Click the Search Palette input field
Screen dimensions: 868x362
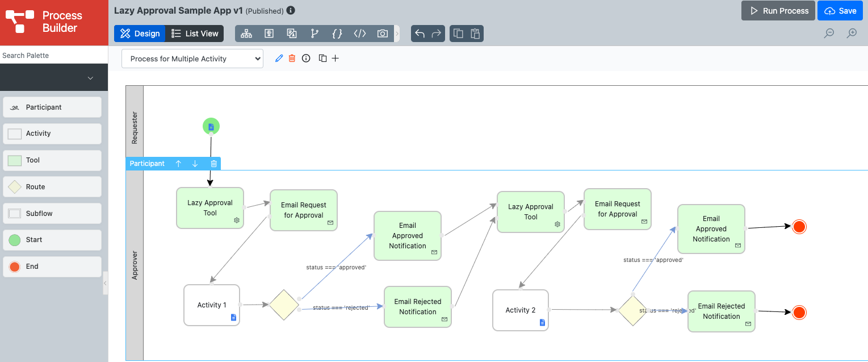(x=54, y=55)
